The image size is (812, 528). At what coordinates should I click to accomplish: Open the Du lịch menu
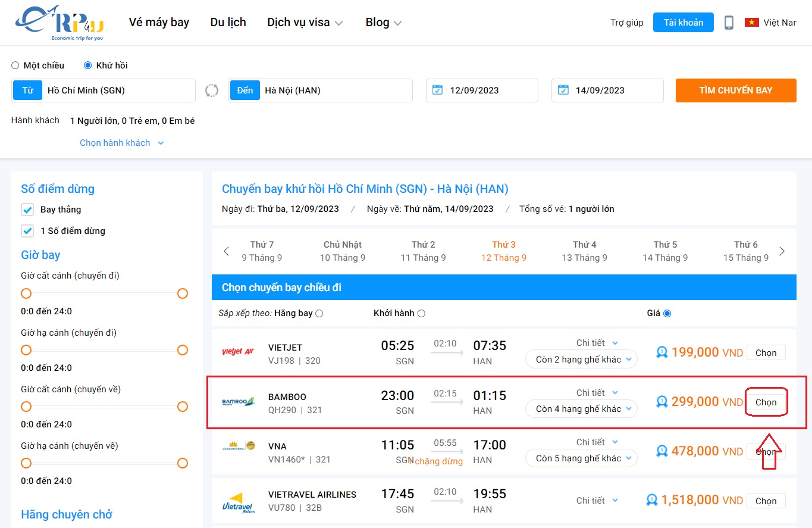tap(228, 23)
